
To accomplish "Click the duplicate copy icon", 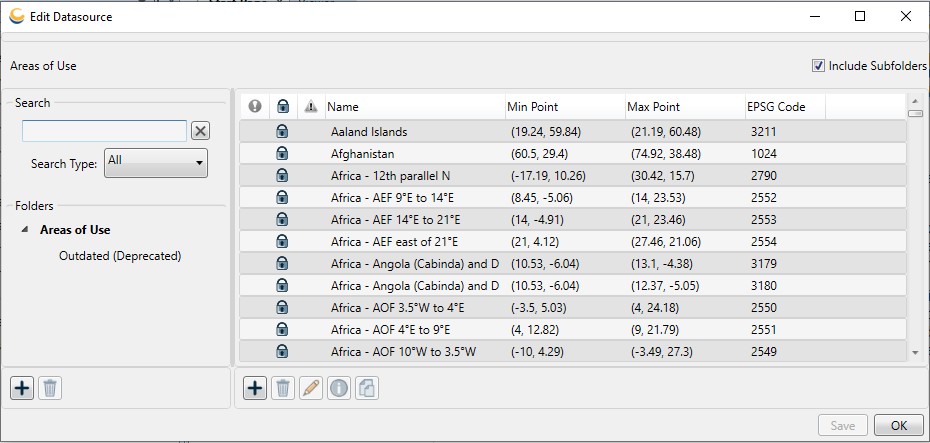I will click(367, 388).
